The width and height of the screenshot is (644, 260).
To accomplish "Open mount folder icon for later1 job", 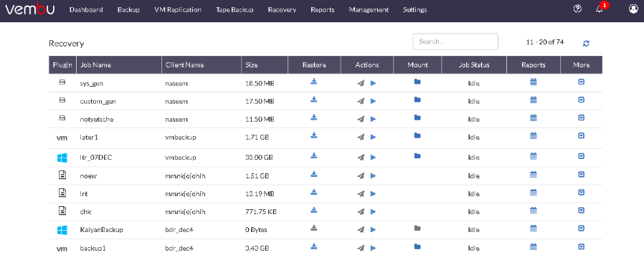I will tap(417, 135).
